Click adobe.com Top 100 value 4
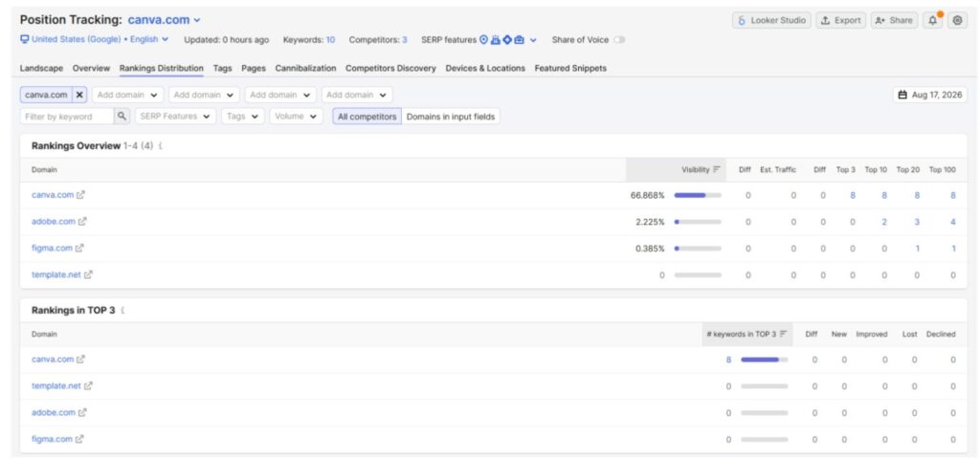980x458 pixels. coord(953,222)
